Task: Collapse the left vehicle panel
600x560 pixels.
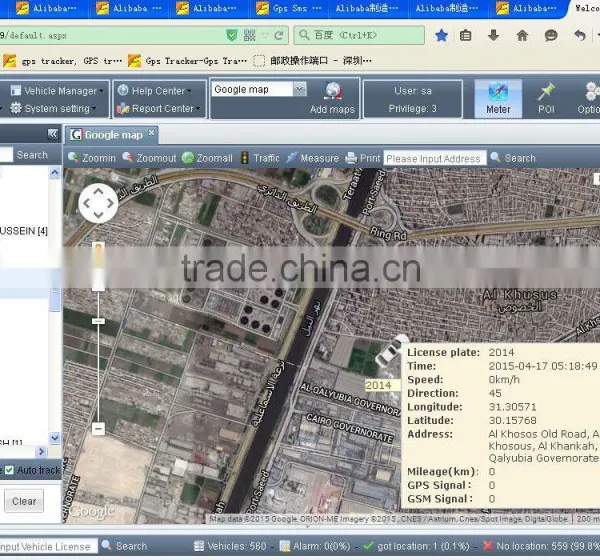Action: click(52, 133)
